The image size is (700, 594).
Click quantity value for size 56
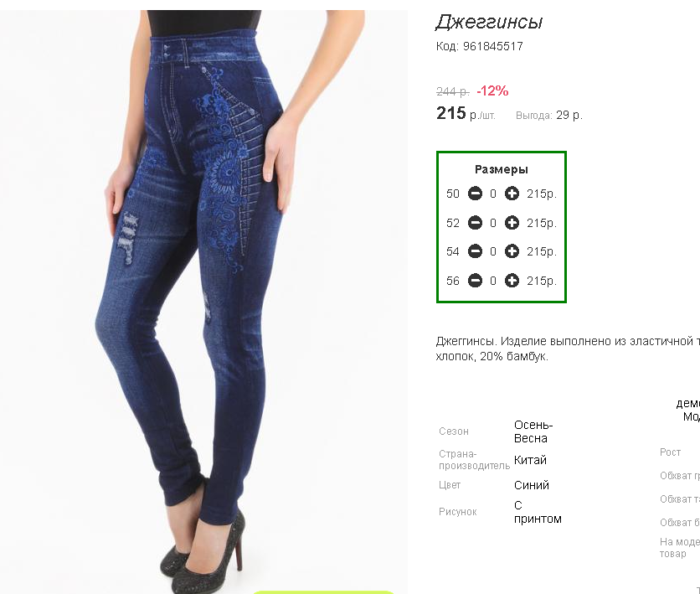click(493, 281)
